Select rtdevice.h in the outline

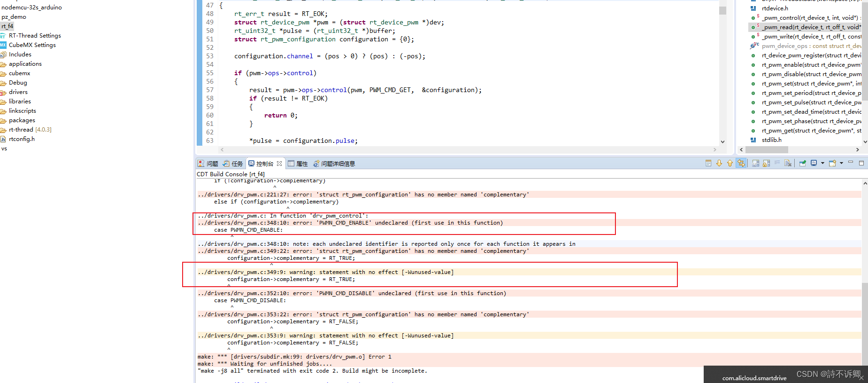[x=775, y=8]
